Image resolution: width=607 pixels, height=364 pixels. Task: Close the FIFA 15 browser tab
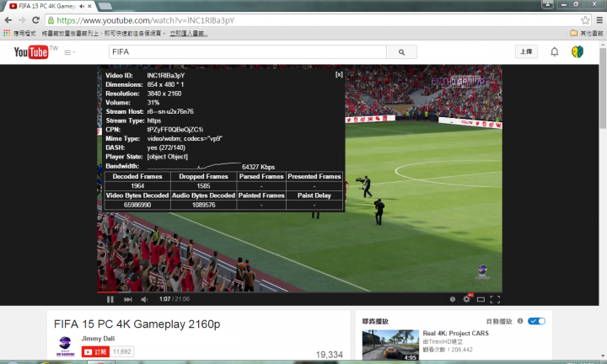[90, 6]
